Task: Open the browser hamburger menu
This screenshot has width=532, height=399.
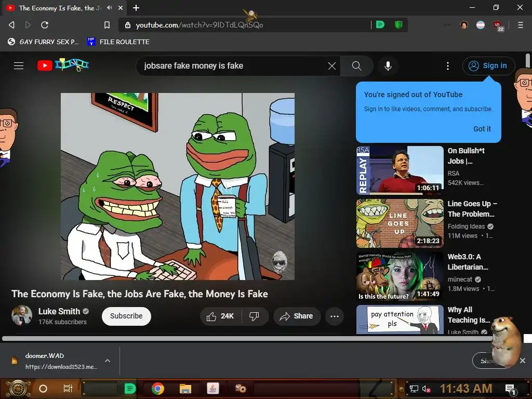Action: coord(520,25)
